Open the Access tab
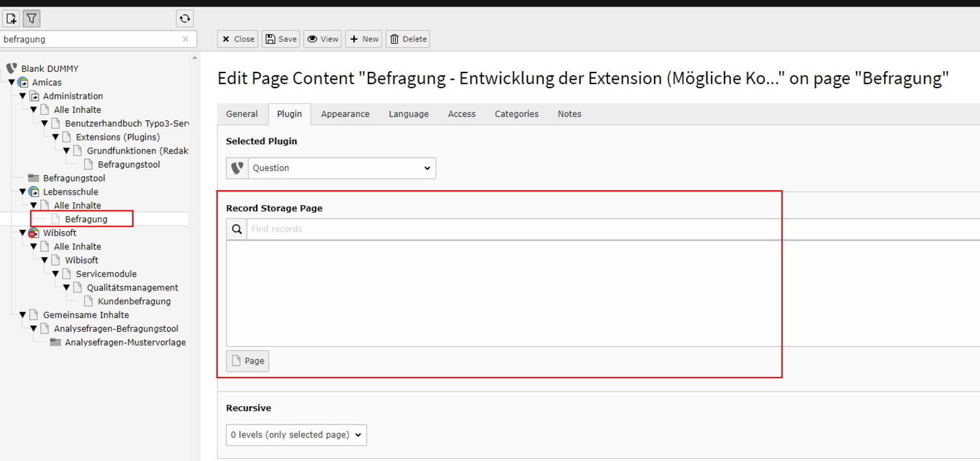 tap(461, 114)
